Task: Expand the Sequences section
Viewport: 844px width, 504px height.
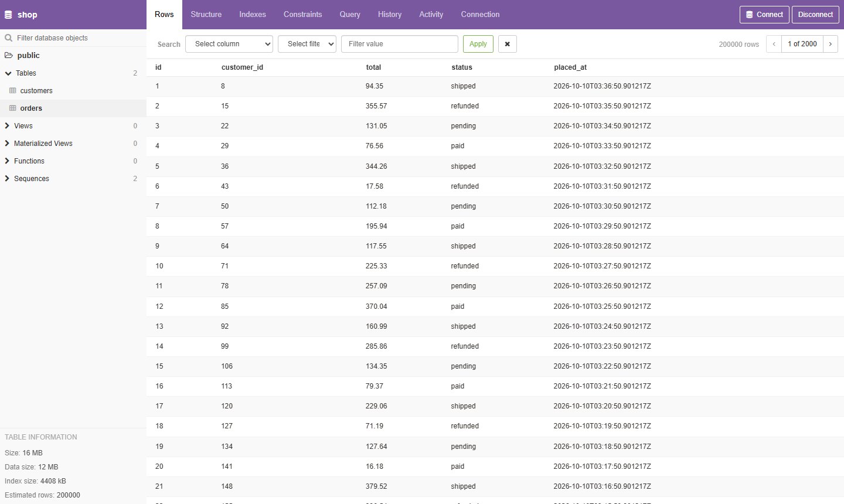Action: coord(7,179)
